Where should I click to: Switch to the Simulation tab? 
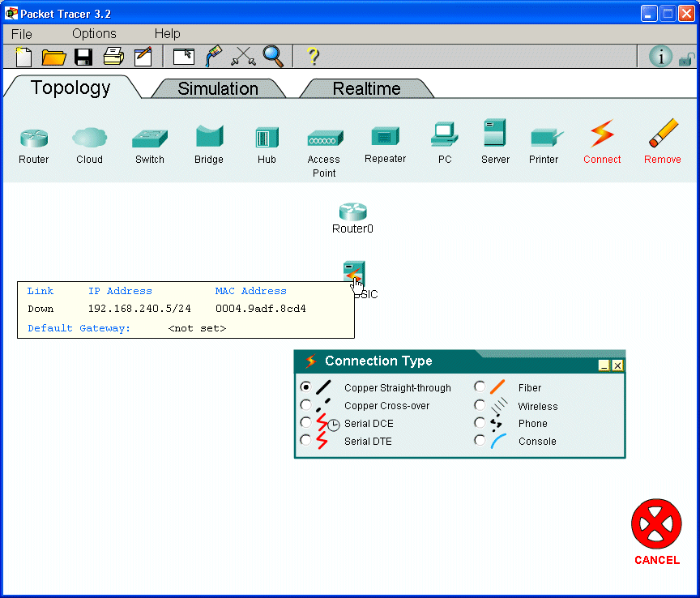coord(218,88)
